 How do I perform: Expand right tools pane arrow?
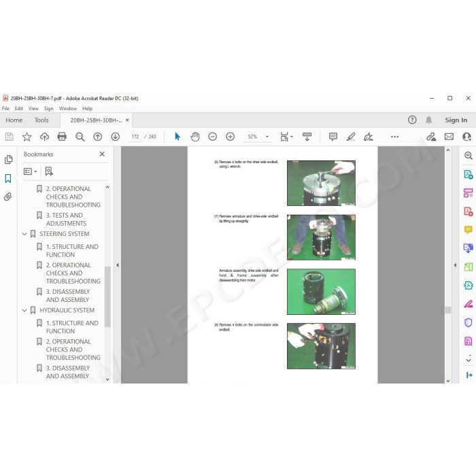[455, 265]
